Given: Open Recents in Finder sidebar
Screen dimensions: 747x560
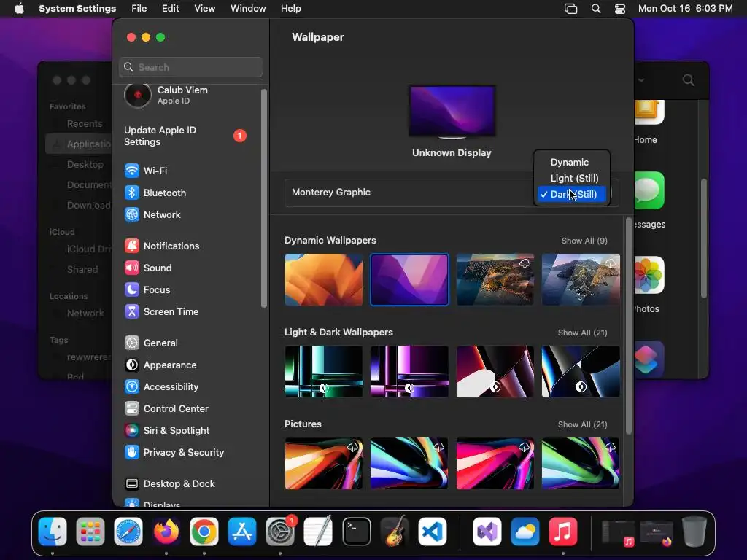Looking at the screenshot, I should pos(85,124).
